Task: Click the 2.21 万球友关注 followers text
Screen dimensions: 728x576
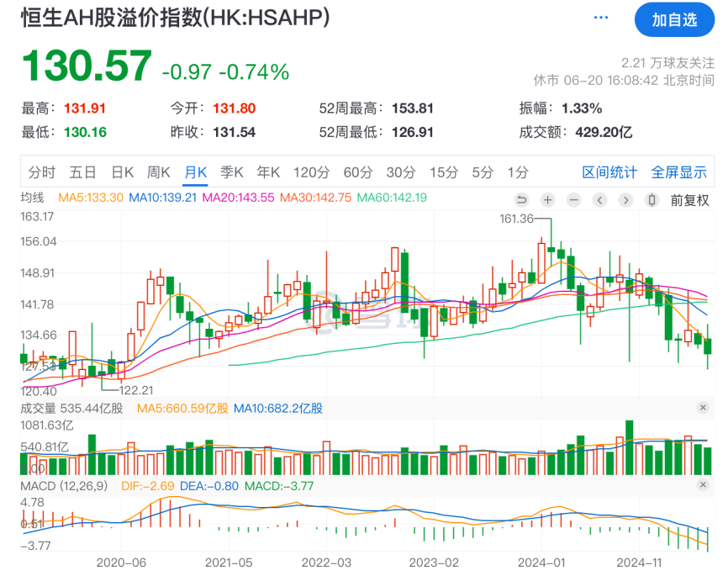Action: point(667,63)
